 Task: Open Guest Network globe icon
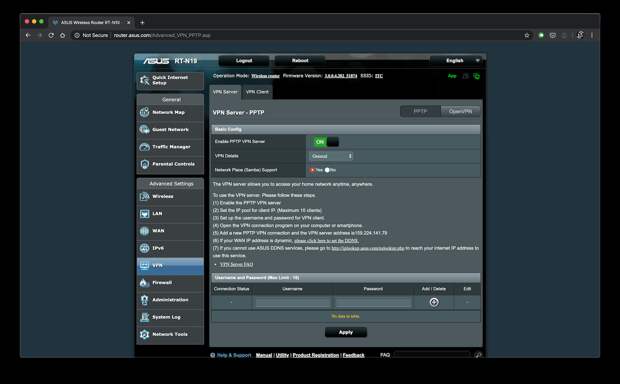[144, 129]
